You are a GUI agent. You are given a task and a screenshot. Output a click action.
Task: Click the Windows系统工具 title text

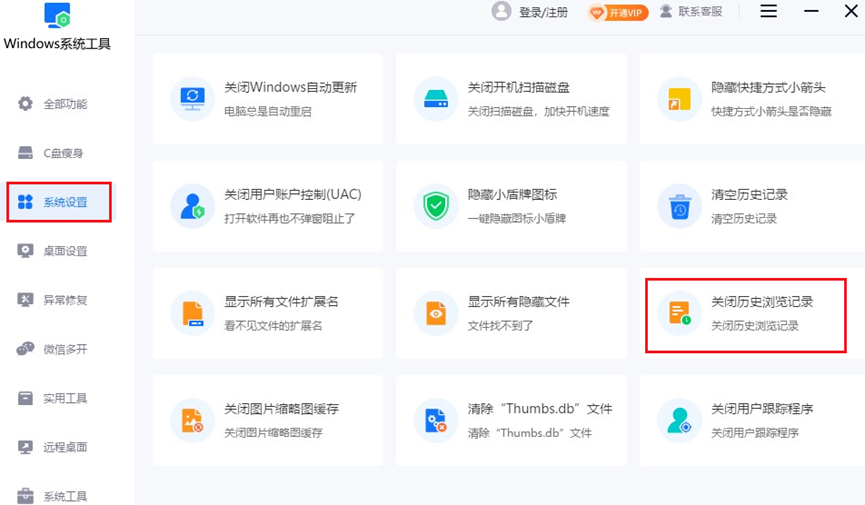tap(57, 44)
